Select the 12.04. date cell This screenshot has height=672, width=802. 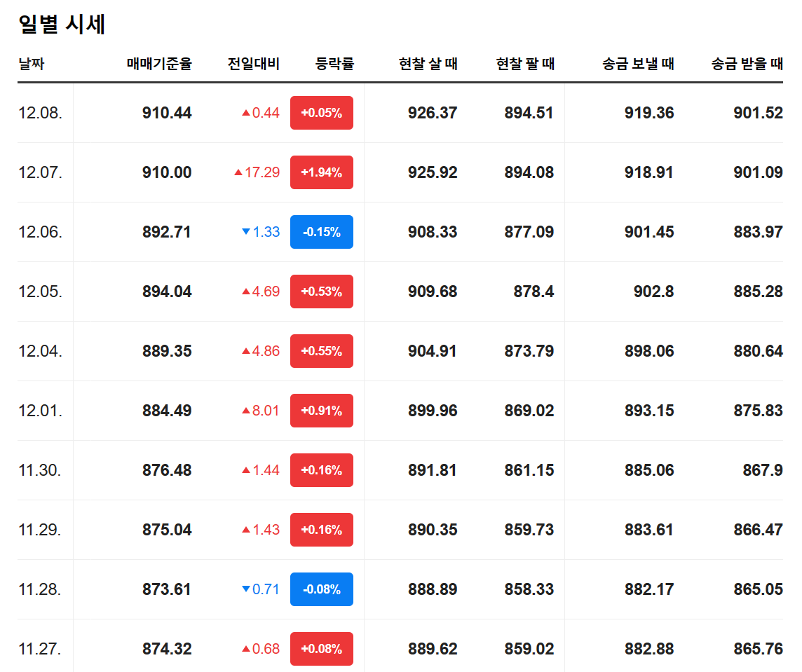coord(41,351)
